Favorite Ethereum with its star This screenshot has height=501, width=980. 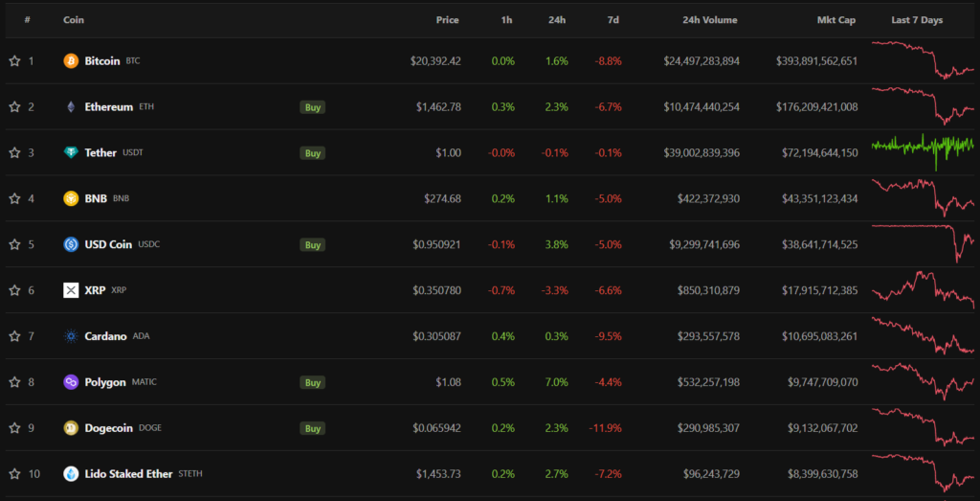click(x=14, y=107)
